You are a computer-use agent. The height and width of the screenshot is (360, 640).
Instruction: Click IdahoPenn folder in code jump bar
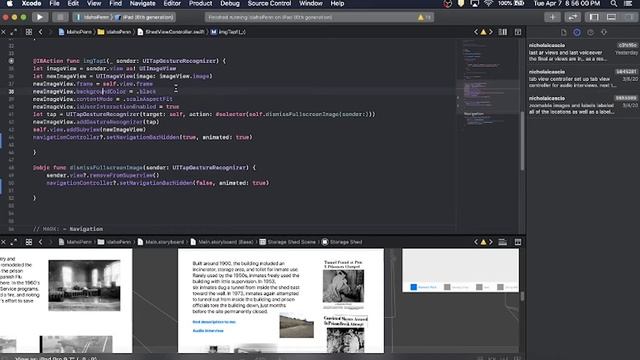click(x=114, y=32)
